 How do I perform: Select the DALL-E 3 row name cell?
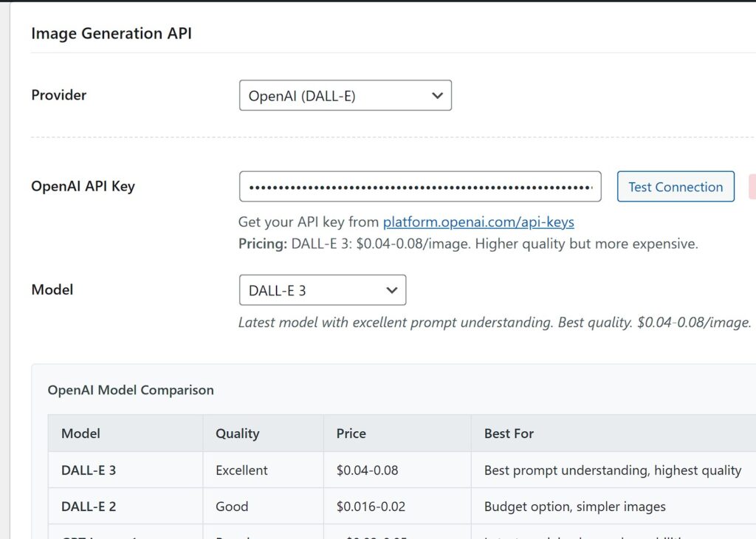[89, 470]
